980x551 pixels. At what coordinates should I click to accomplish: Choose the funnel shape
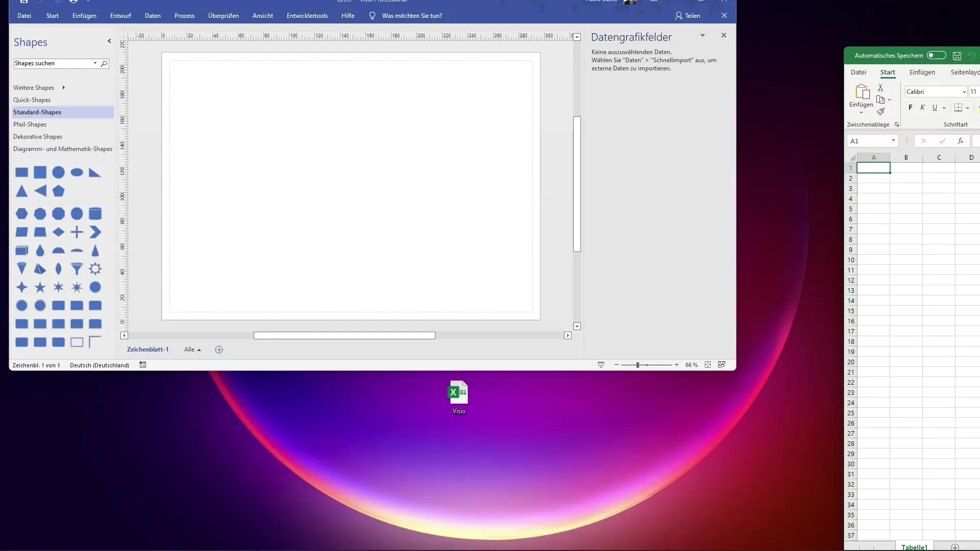[77, 269]
